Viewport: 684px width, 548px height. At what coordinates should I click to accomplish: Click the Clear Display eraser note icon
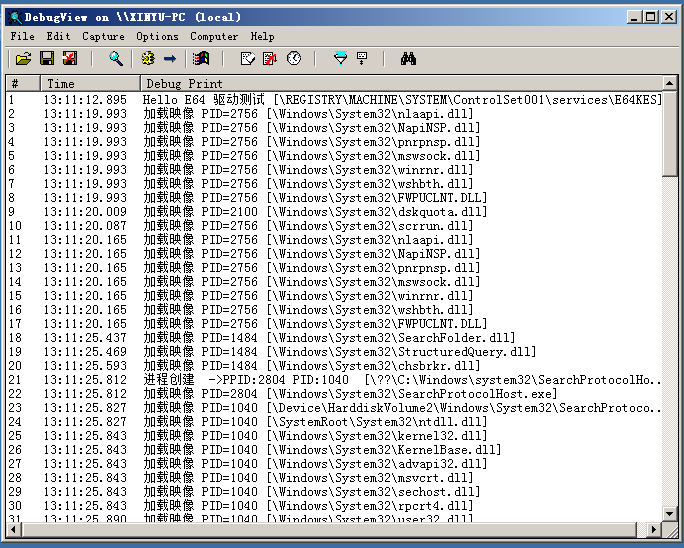coord(247,58)
